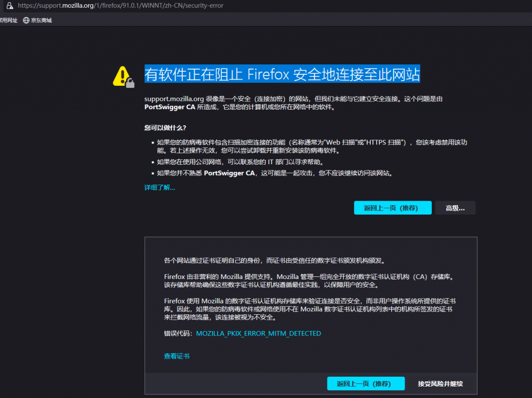The image size is (532, 398).
Task: Click the bullet about 防病毒软件 HTTPS 扫描
Action: pyautogui.click(x=312, y=146)
